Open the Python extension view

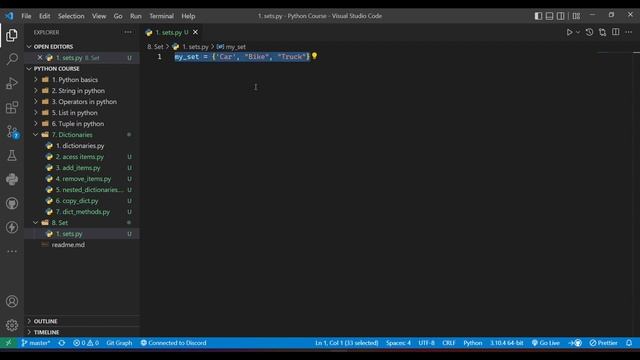point(12,179)
